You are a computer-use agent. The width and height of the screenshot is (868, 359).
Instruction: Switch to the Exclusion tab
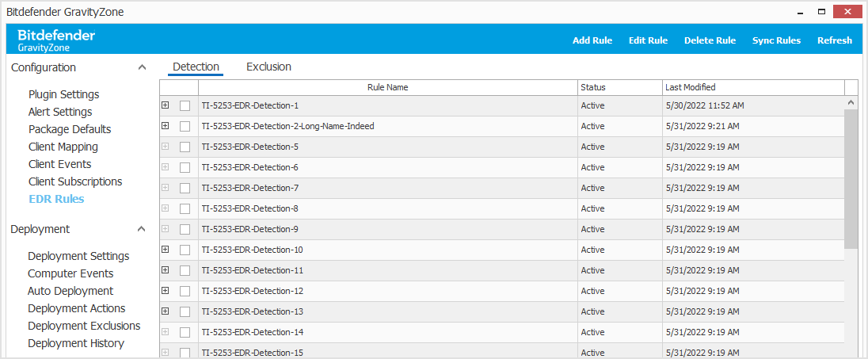(268, 67)
